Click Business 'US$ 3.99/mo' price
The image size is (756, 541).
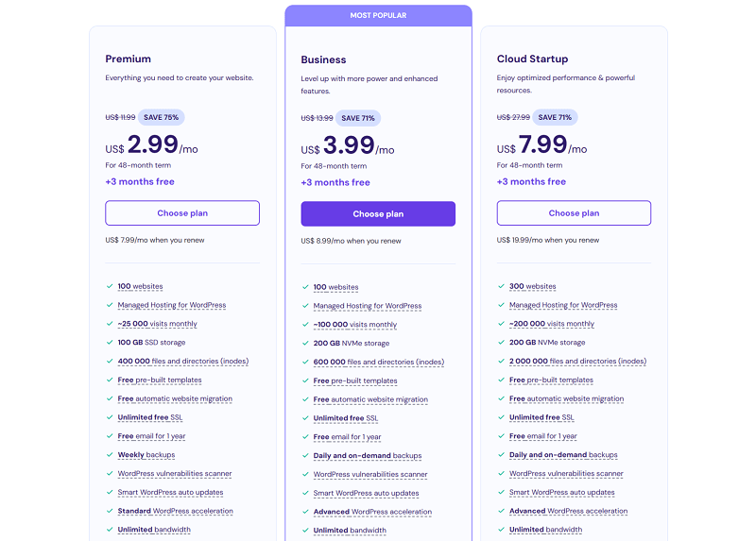(x=347, y=145)
